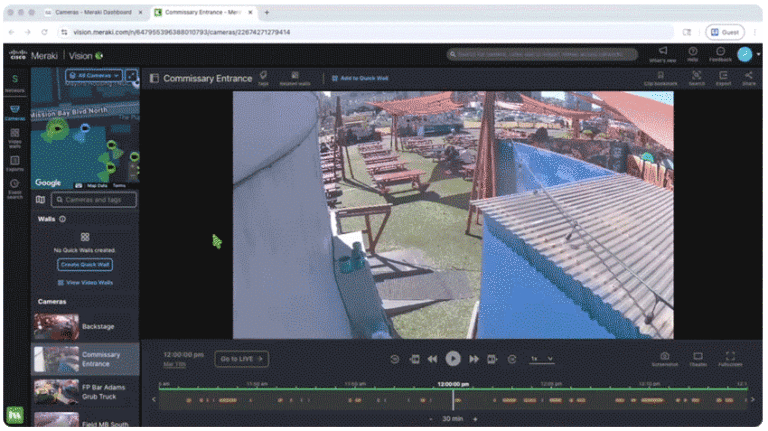This screenshot has height=431, width=768.
Task: Click the blue camera marker on map
Action: (85, 129)
